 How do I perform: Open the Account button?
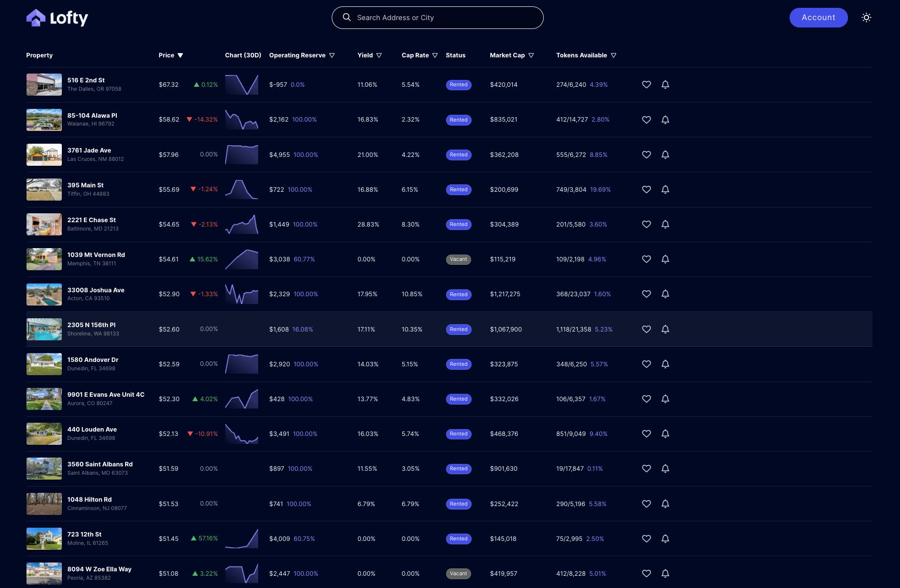point(818,18)
